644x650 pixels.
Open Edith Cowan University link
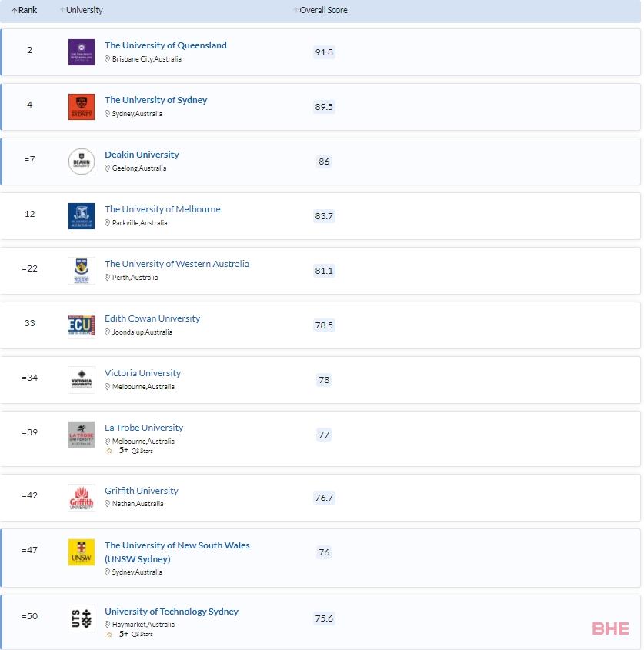pyautogui.click(x=152, y=318)
